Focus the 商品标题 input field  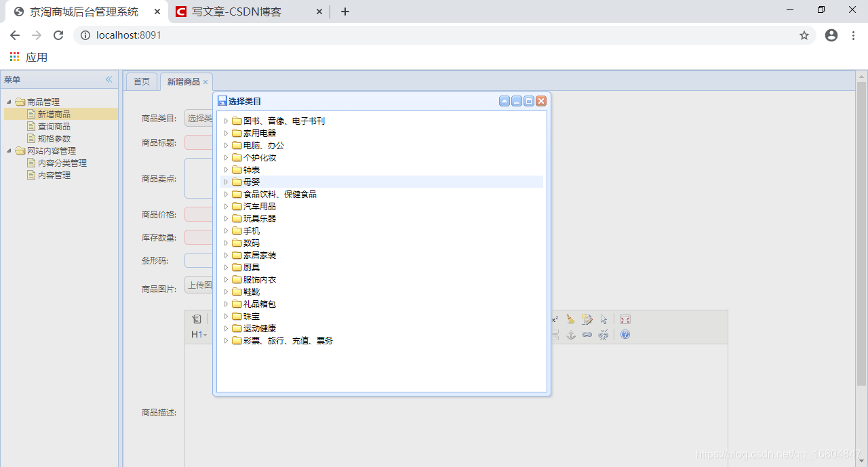click(199, 142)
